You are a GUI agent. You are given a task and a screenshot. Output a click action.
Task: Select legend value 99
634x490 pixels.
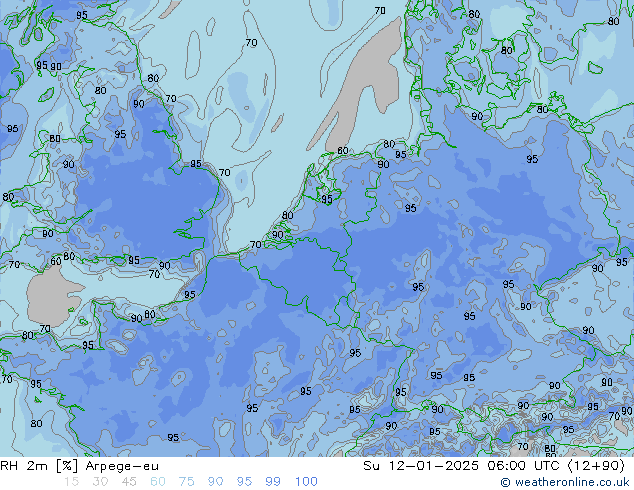click(273, 482)
